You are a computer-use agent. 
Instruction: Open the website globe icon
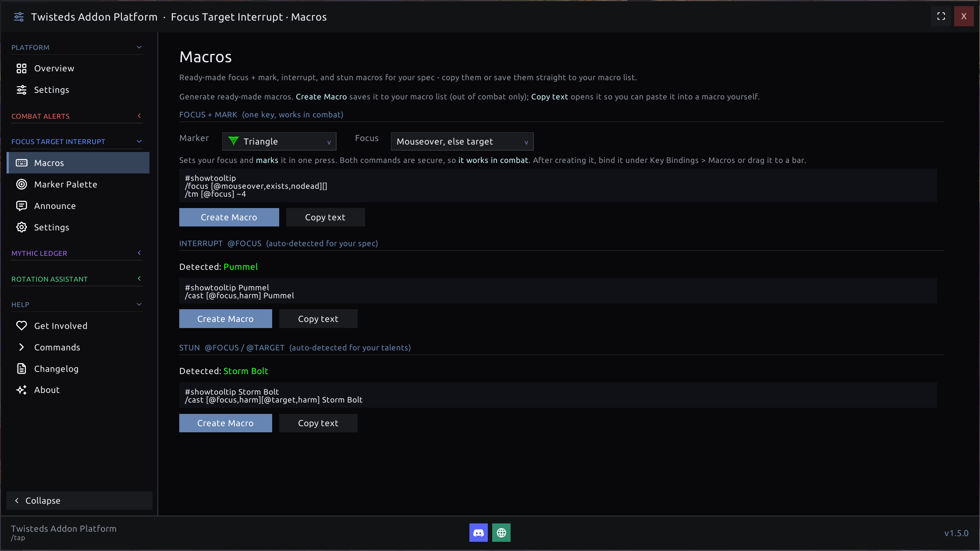(501, 533)
